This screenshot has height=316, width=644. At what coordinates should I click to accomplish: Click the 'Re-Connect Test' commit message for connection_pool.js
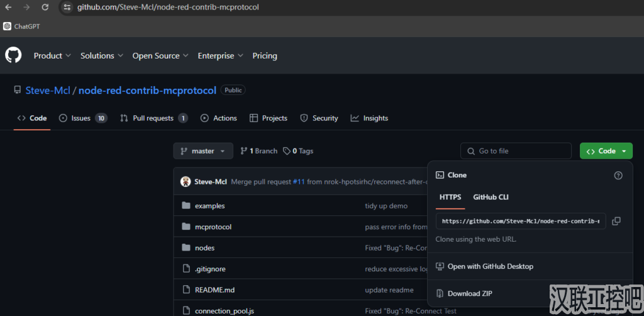pos(411,311)
